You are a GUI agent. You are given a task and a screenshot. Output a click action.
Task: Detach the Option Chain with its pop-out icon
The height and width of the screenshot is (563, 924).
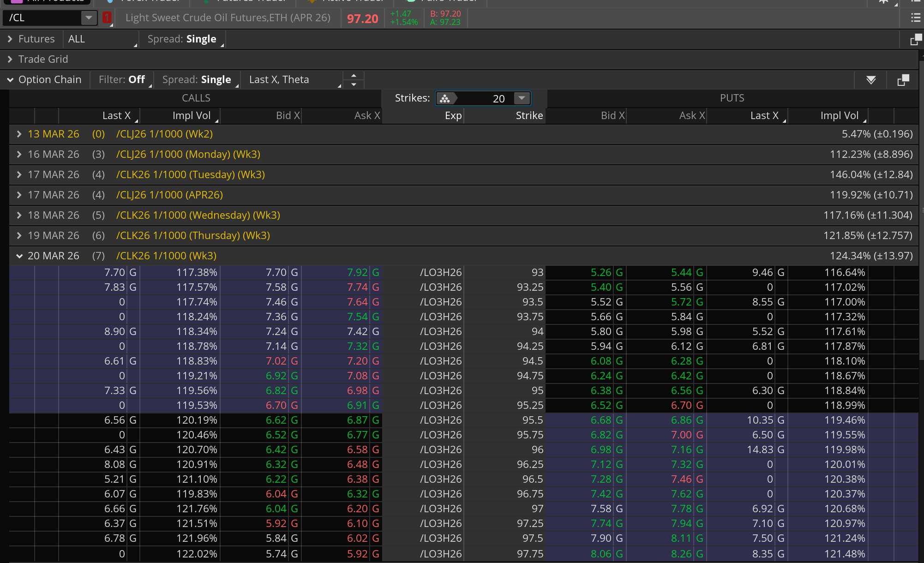tap(903, 80)
